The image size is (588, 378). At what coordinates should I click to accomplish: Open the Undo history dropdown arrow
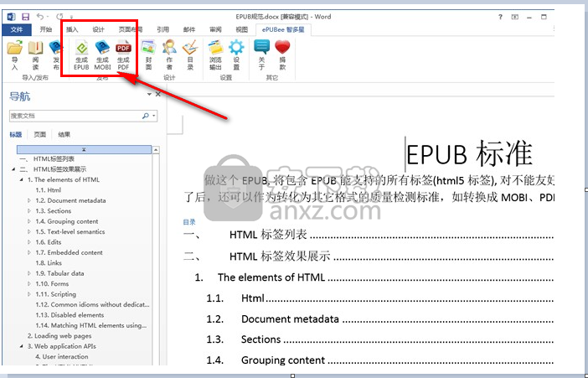(x=48, y=17)
